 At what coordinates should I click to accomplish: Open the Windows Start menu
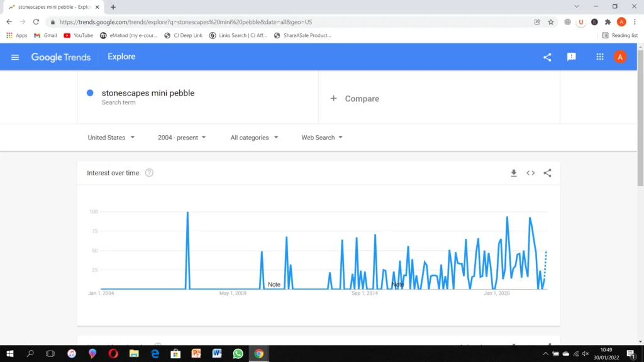tap(10, 353)
